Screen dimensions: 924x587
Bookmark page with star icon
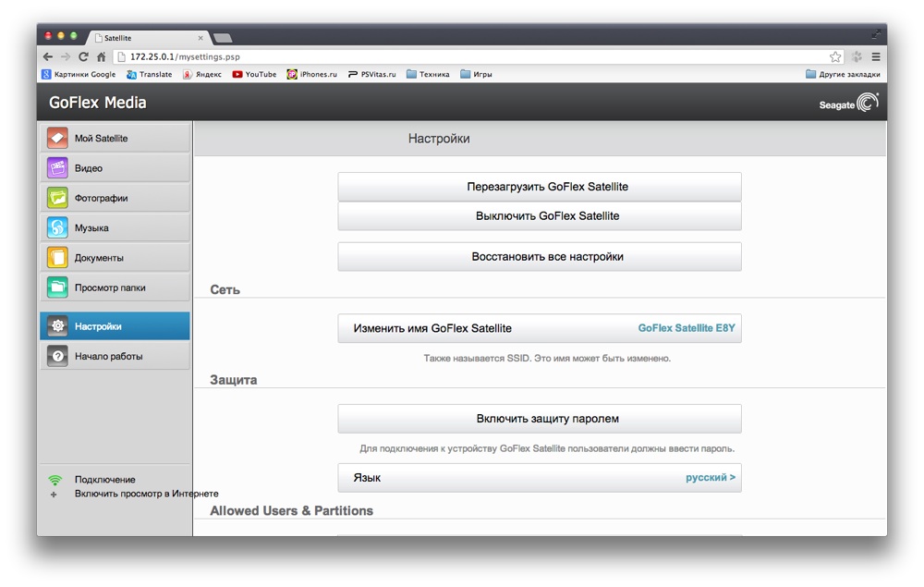835,56
